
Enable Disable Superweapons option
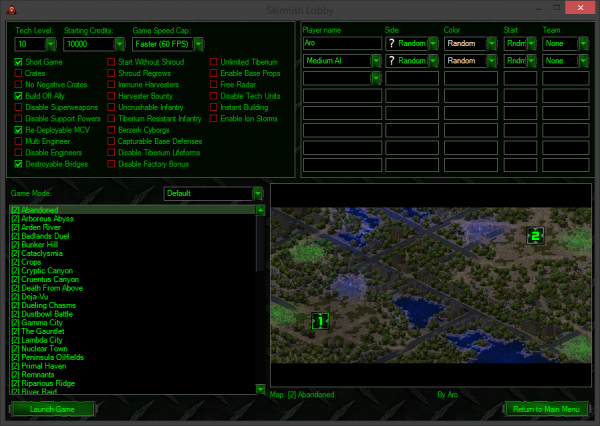point(18,107)
